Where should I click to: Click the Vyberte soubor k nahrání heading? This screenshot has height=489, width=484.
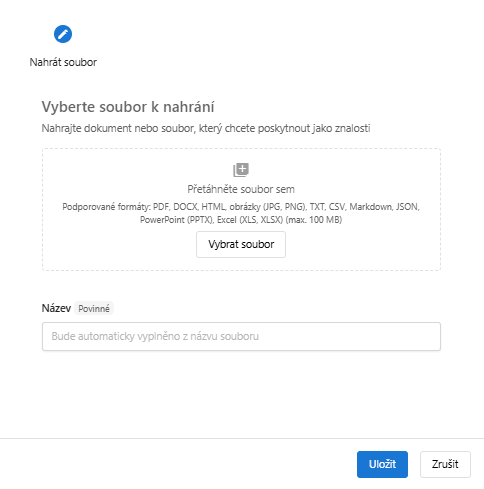point(128,107)
